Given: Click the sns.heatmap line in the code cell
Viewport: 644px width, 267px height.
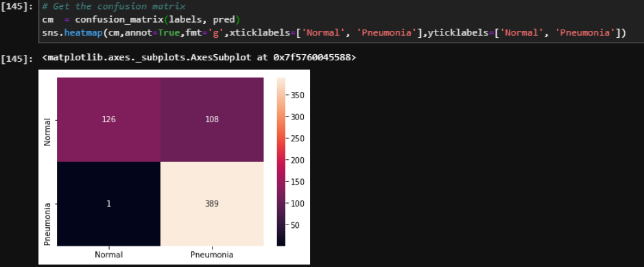Looking at the screenshot, I should (x=334, y=33).
